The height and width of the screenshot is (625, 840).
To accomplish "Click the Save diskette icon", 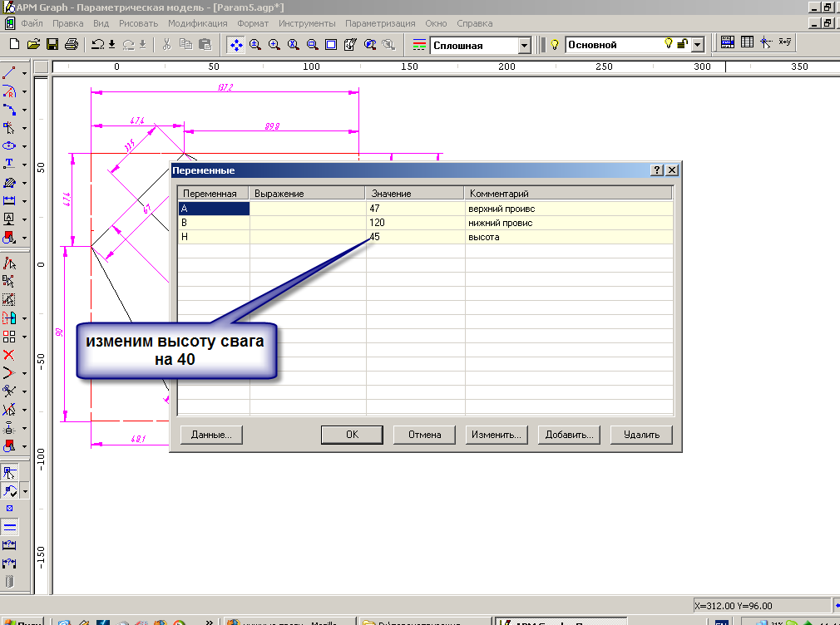I will (x=52, y=45).
